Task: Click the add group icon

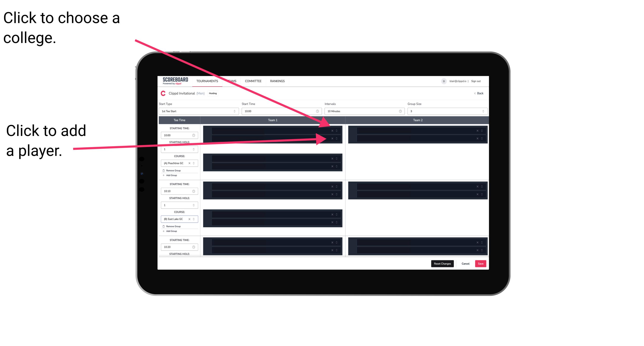Action: click(164, 175)
